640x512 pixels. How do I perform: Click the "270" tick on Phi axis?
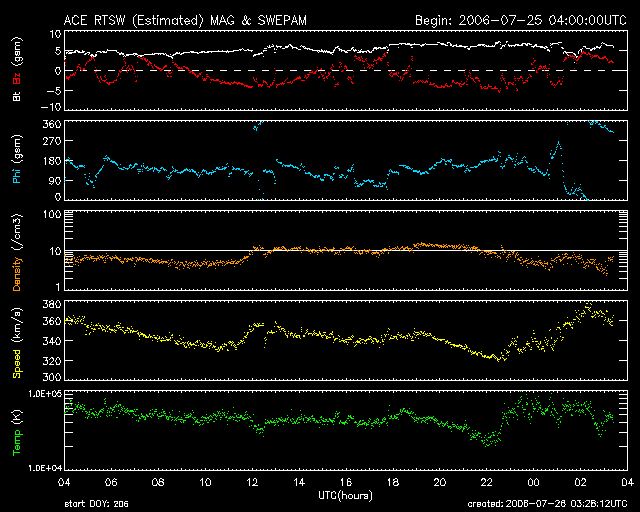click(x=52, y=141)
